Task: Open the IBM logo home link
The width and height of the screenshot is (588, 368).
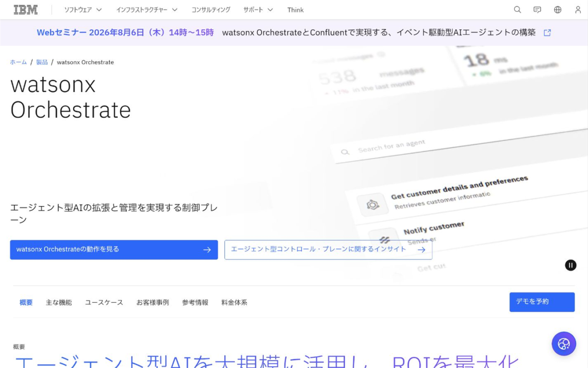Action: pyautogui.click(x=26, y=10)
